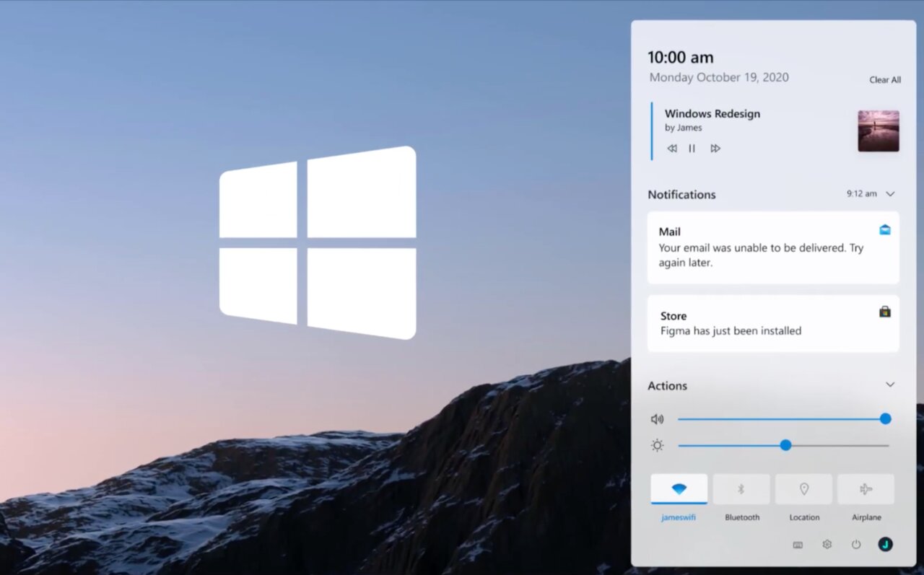Click the Bluetooth label text
Image resolution: width=924 pixels, height=575 pixels.
point(742,517)
